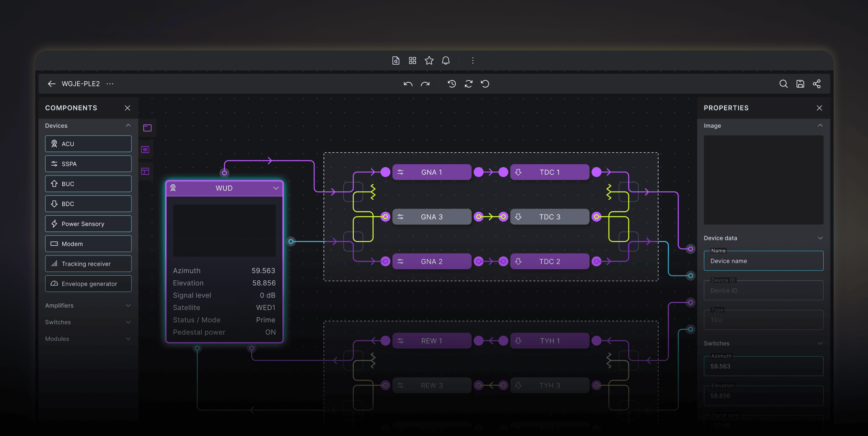
Task: Select the BUC device
Action: [x=88, y=184]
